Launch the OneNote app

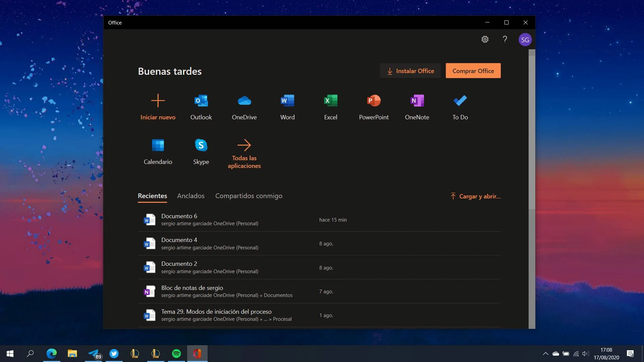tap(417, 101)
